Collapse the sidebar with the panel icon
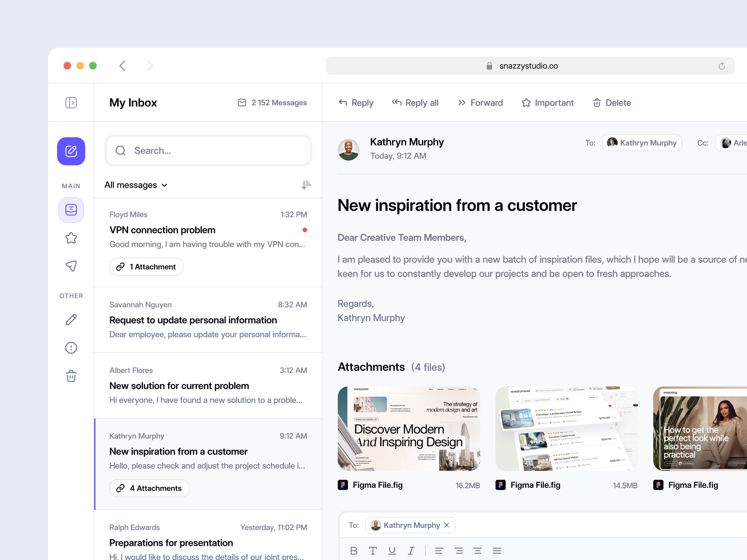Viewport: 747px width, 560px height. pyautogui.click(x=71, y=102)
